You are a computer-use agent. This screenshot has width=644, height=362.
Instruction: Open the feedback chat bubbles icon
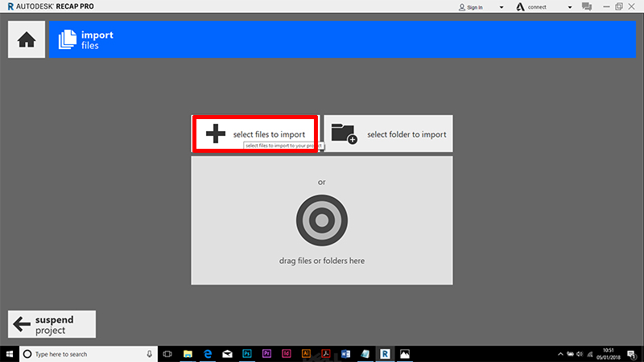pyautogui.click(x=587, y=7)
